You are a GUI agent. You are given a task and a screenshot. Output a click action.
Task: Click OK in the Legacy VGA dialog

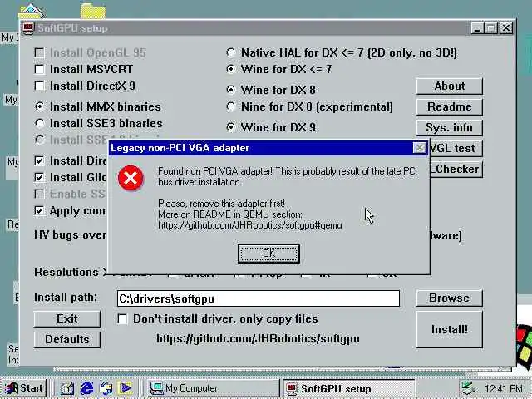(x=268, y=254)
